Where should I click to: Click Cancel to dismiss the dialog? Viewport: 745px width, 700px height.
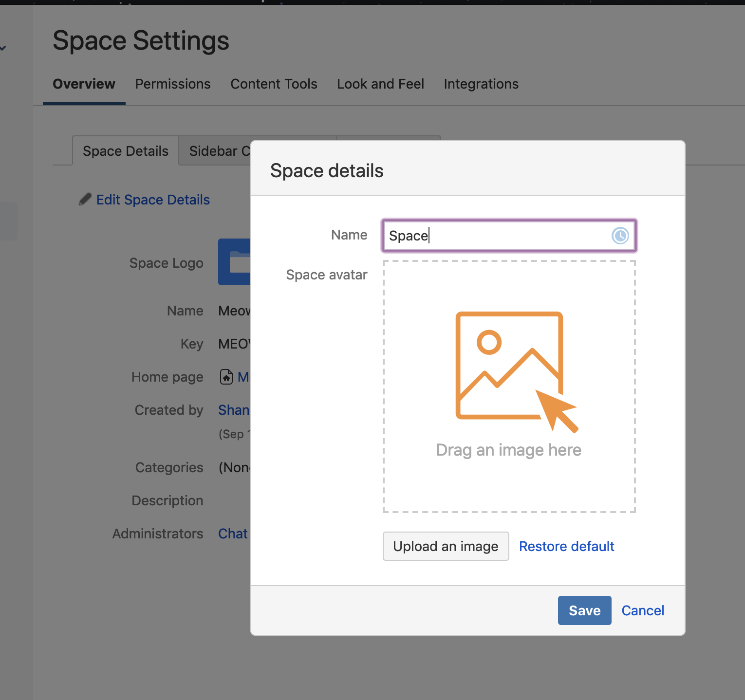tap(643, 610)
